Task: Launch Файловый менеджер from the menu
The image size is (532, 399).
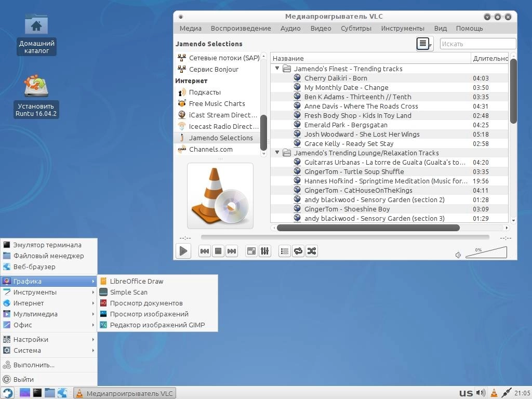Action: click(49, 256)
